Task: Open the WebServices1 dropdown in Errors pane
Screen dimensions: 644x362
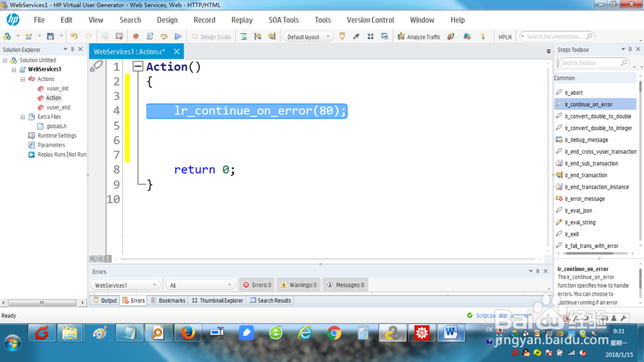Action: (125, 285)
